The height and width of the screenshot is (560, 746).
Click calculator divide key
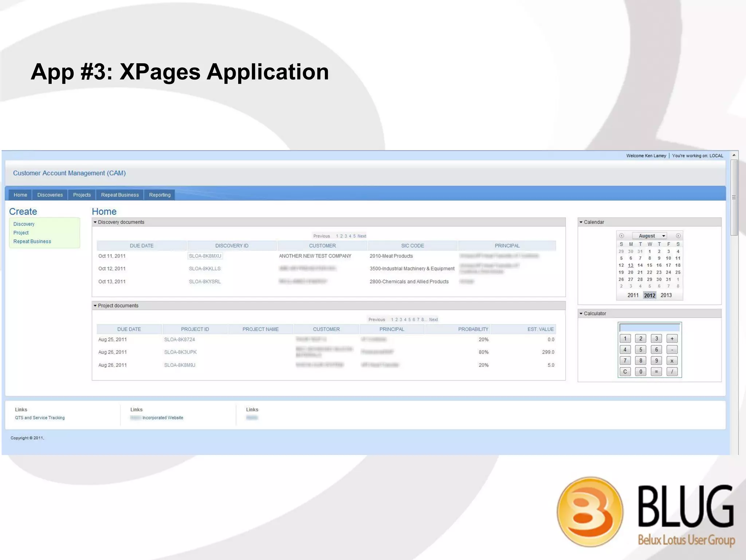(x=672, y=372)
